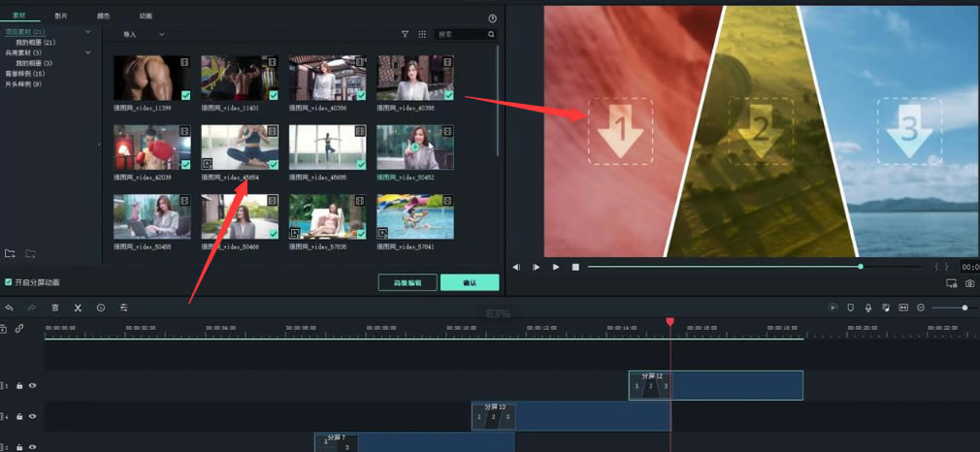Switch media view with the grid icon
Screen dimensions: 980x452
pyautogui.click(x=422, y=34)
